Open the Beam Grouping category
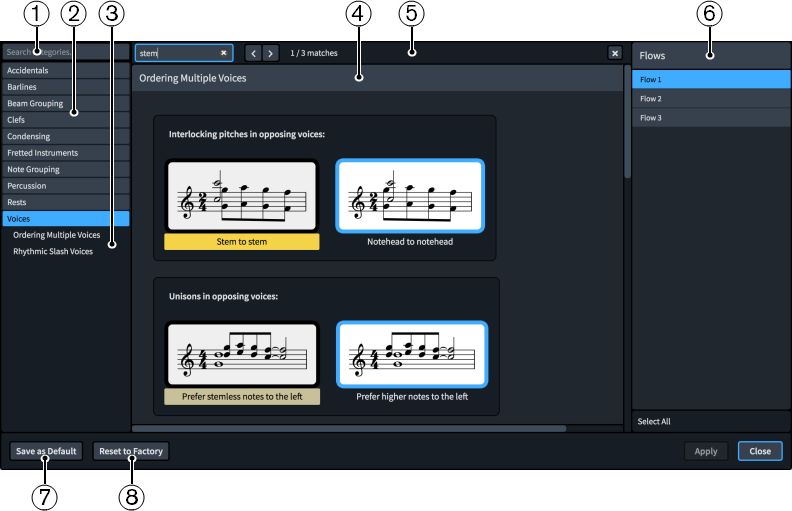 coord(66,104)
